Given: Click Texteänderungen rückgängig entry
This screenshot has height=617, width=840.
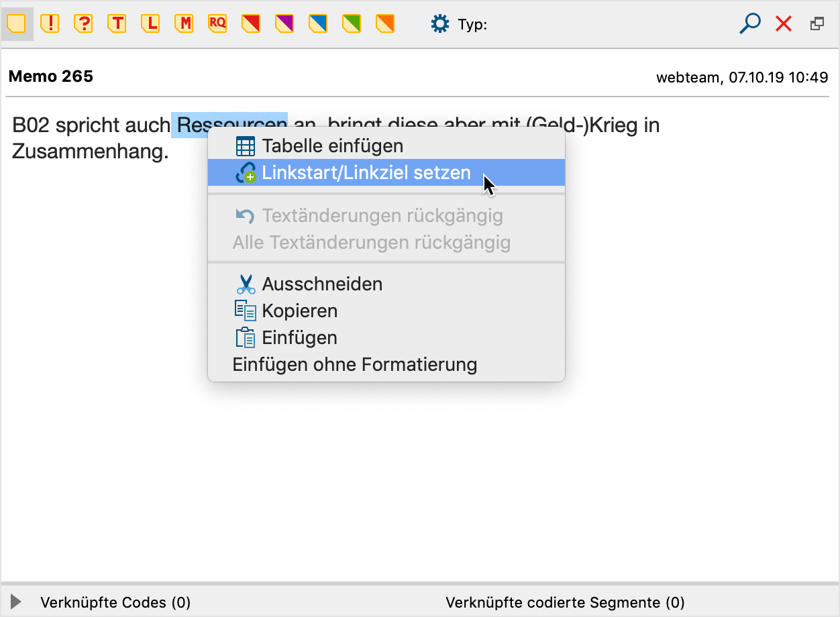Looking at the screenshot, I should [386, 216].
